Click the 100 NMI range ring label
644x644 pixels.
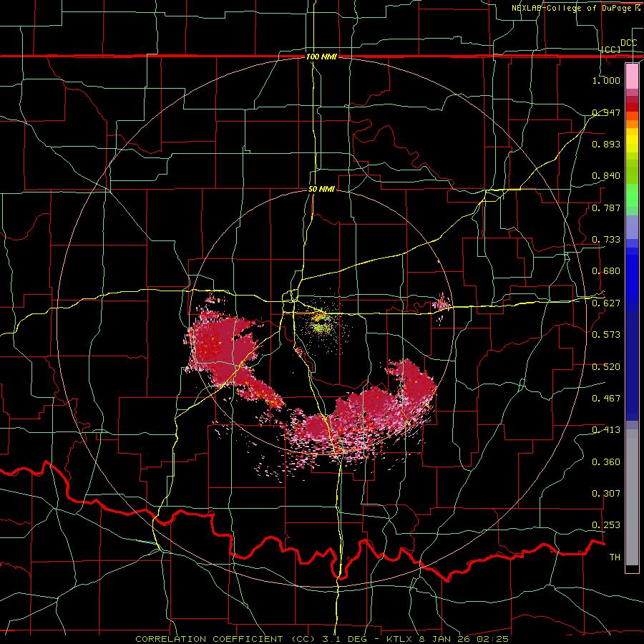tap(321, 57)
